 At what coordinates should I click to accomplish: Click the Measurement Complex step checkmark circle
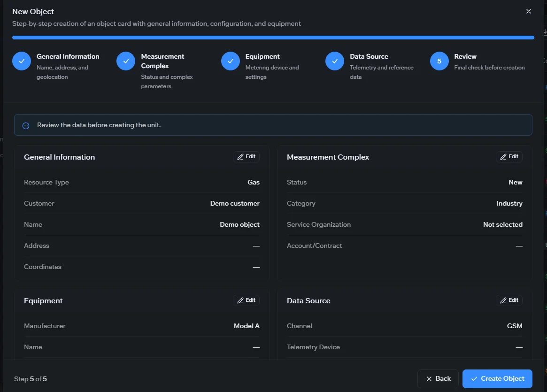[x=126, y=61]
